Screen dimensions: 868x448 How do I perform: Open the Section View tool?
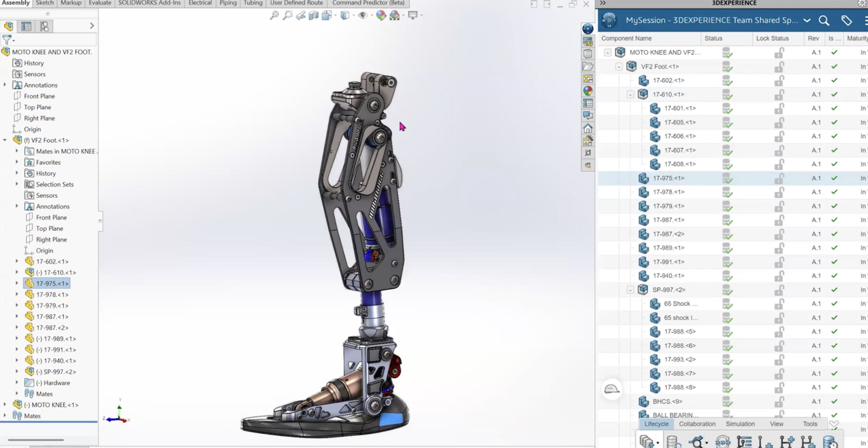(314, 16)
